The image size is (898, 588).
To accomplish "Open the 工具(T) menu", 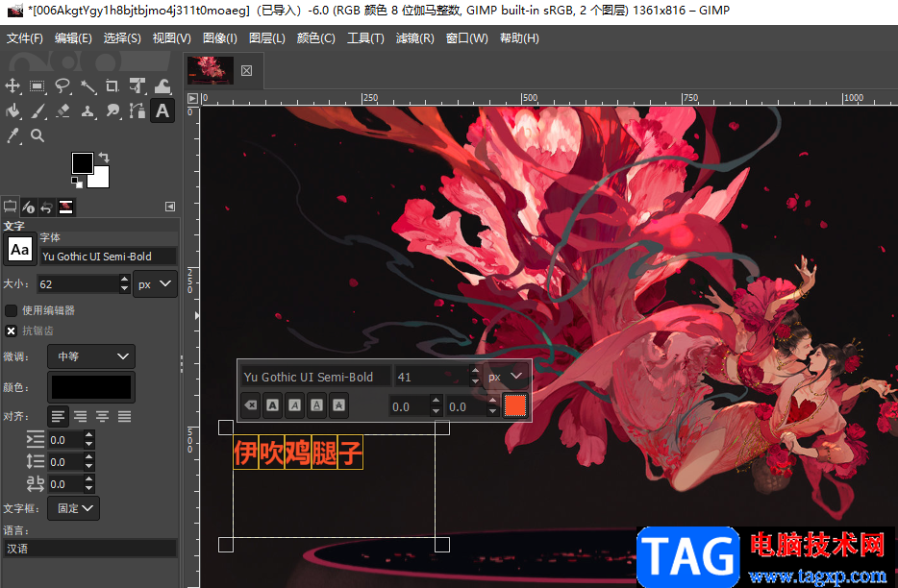I will click(x=365, y=38).
